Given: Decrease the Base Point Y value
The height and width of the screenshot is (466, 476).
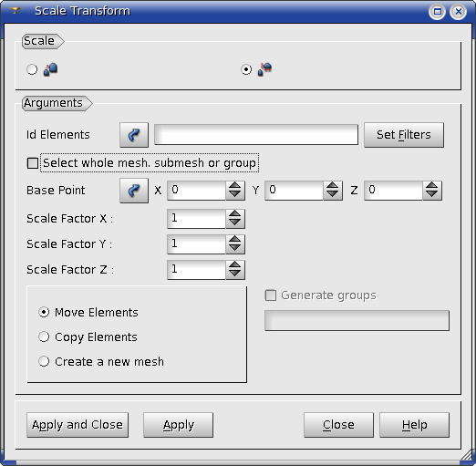Looking at the screenshot, I should 332,194.
